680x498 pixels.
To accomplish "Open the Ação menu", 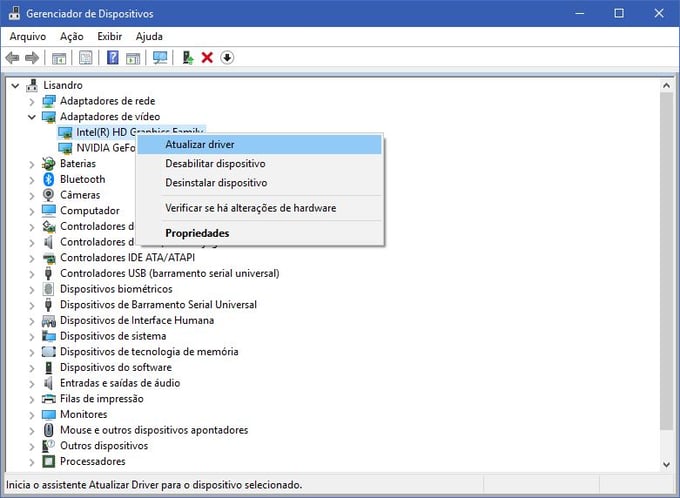I will point(72,36).
